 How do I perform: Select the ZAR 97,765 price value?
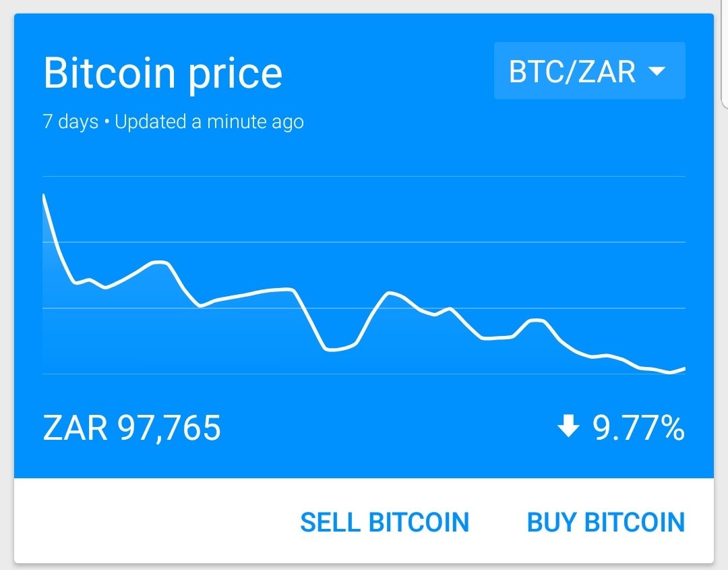(132, 428)
